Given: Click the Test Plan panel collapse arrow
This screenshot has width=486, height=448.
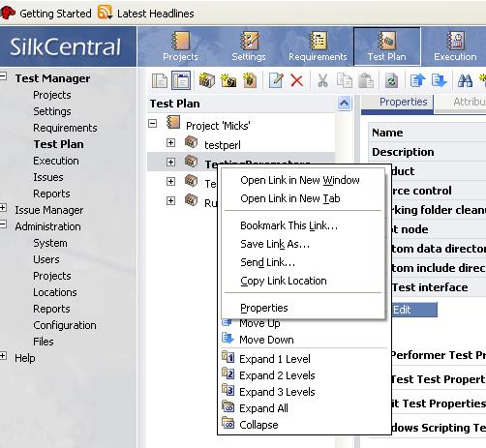Looking at the screenshot, I should click(x=345, y=104).
